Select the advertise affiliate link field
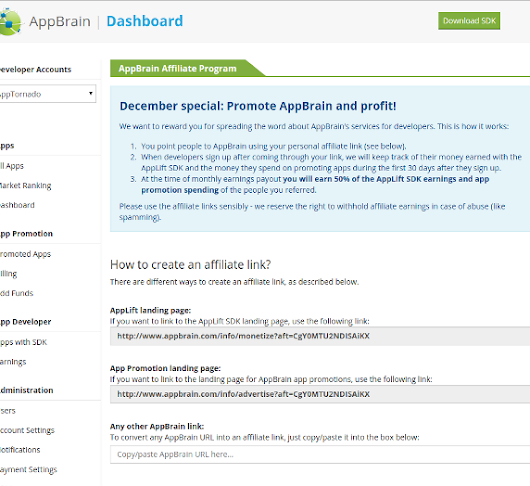The width and height of the screenshot is (530, 486). pos(320,394)
